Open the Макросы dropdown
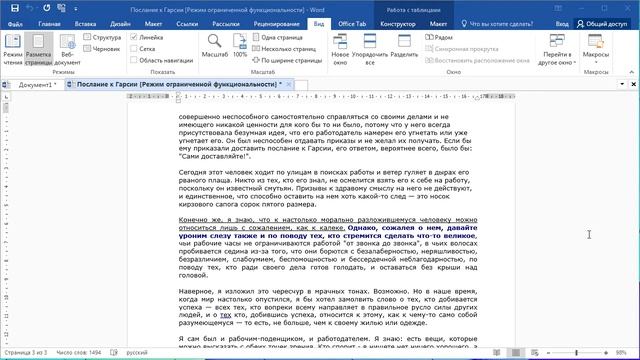 [596, 49]
